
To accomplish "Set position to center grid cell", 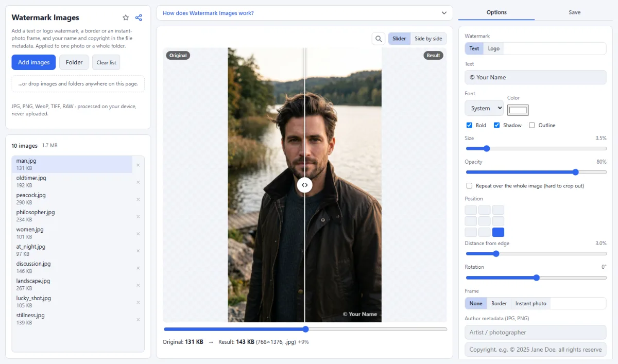I will [485, 221].
